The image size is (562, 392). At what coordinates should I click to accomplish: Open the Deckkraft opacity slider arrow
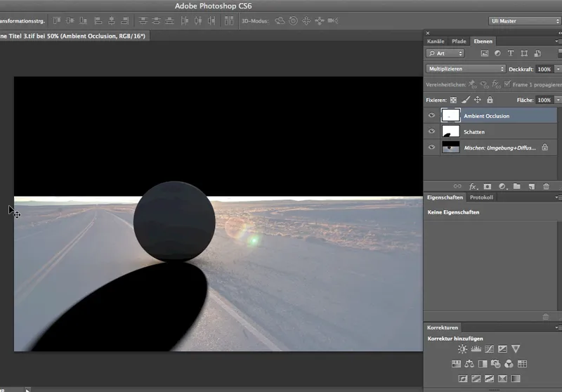pyautogui.click(x=558, y=70)
